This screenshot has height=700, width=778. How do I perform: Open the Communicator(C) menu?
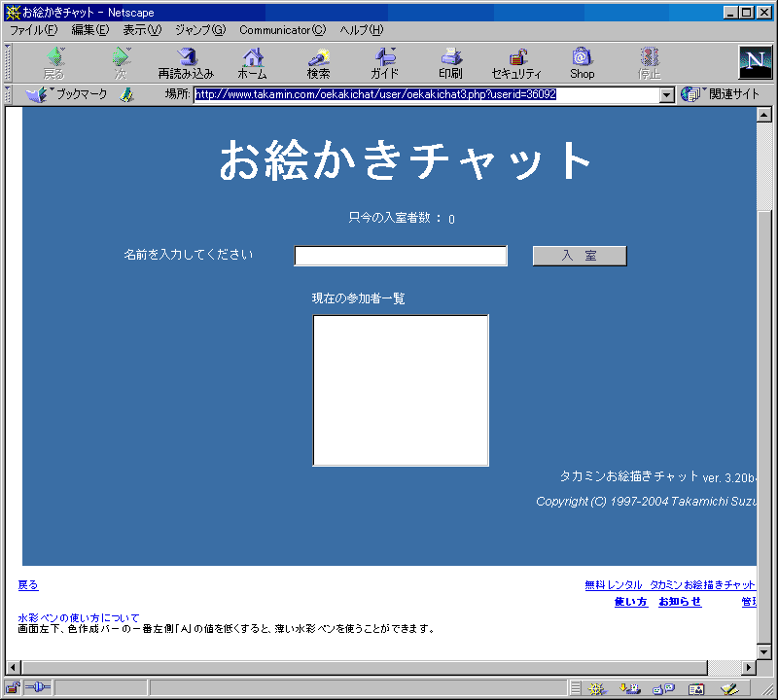click(283, 30)
